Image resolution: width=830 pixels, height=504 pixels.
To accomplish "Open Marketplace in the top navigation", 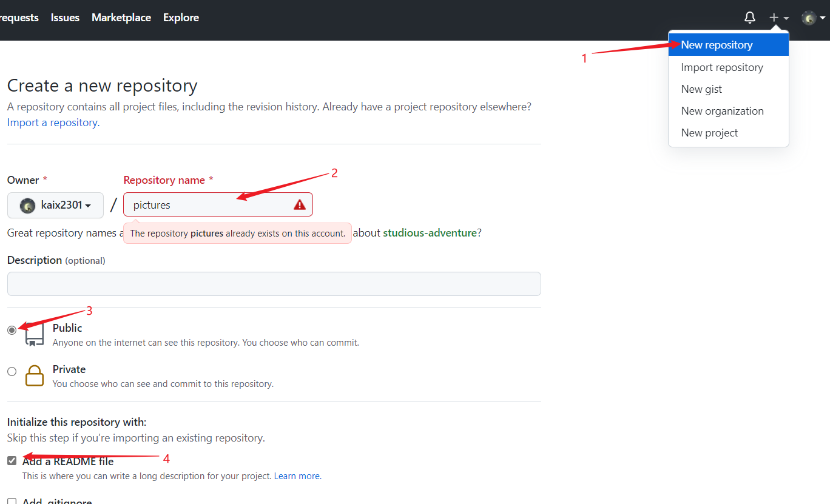I will (121, 18).
